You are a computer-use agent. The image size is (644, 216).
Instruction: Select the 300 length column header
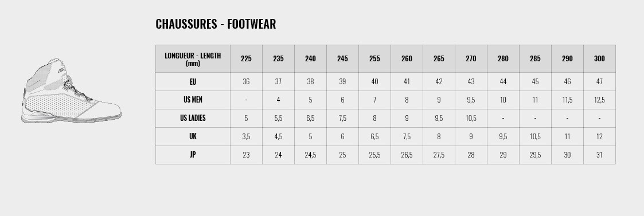coord(599,58)
